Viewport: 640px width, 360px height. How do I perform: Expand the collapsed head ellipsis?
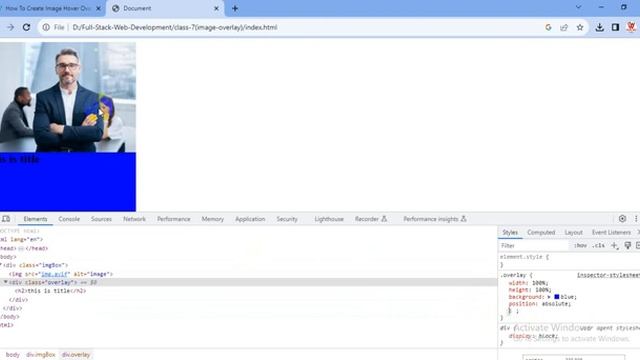pyautogui.click(x=21, y=248)
